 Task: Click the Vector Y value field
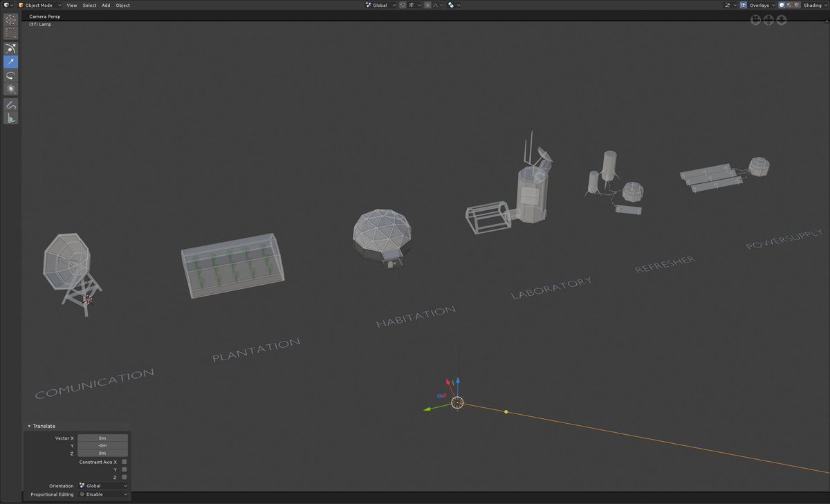(x=102, y=446)
